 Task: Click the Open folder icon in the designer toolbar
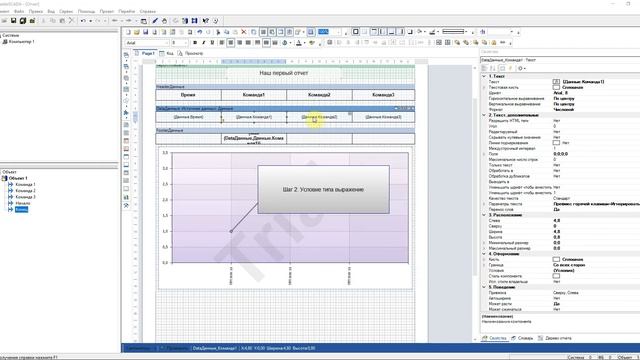click(137, 32)
